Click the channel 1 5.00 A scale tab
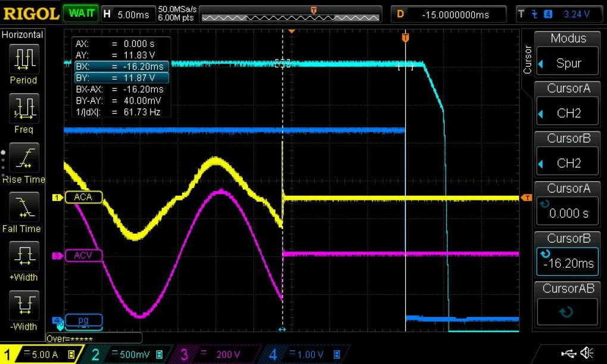The image size is (607, 364). pyautogui.click(x=40, y=354)
